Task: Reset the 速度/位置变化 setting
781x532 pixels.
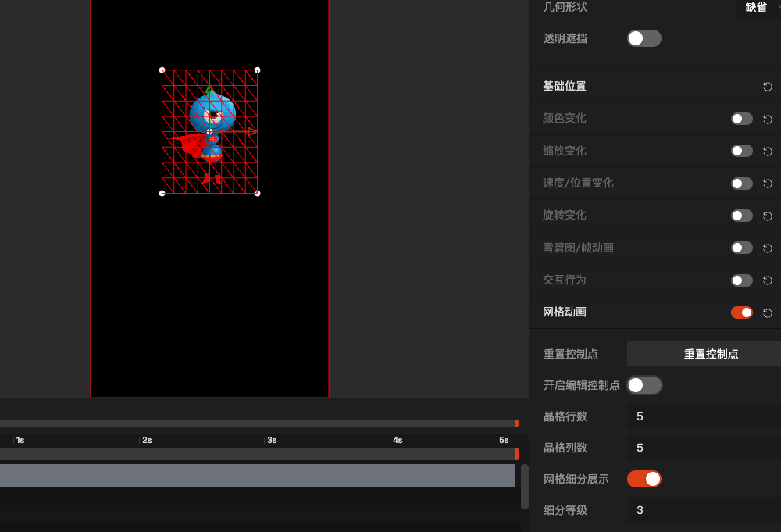Action: [768, 184]
